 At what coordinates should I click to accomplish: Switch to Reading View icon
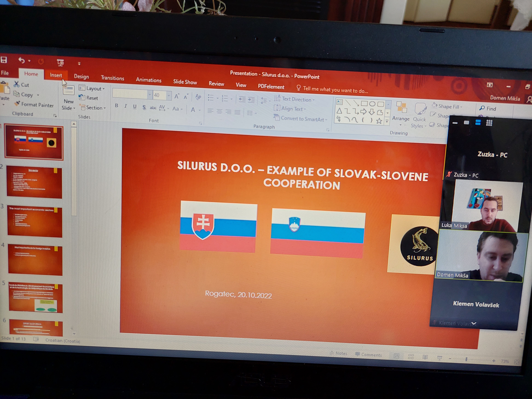425,357
